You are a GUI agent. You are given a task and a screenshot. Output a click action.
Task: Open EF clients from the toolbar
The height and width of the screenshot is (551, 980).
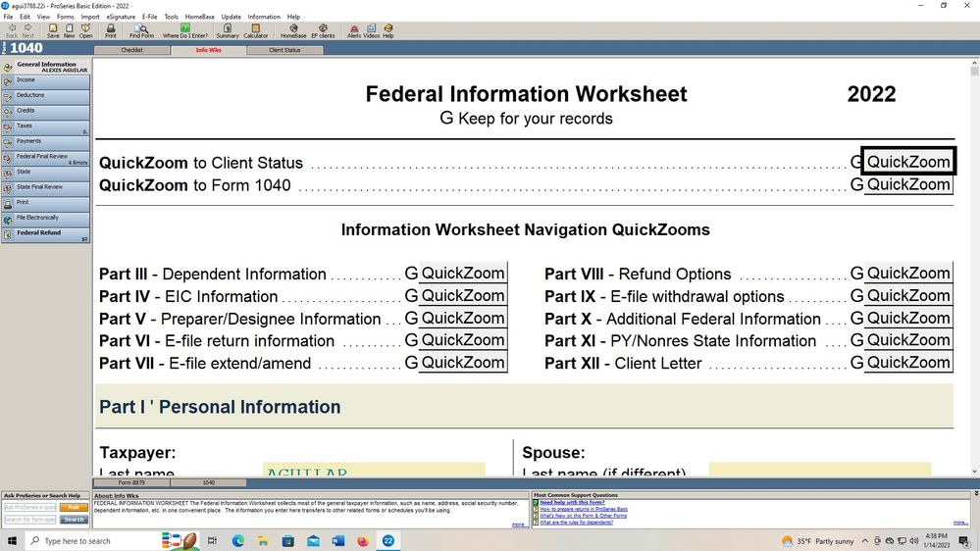point(323,29)
